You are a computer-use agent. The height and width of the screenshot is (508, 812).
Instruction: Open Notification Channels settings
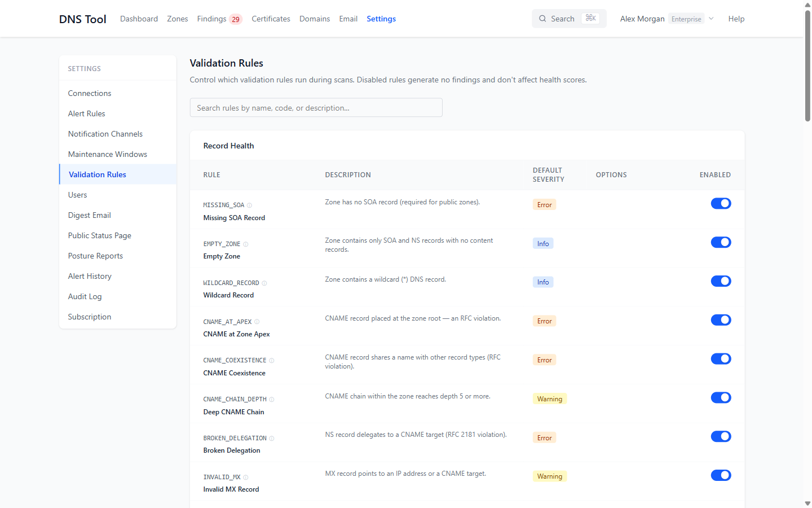[x=118, y=134]
